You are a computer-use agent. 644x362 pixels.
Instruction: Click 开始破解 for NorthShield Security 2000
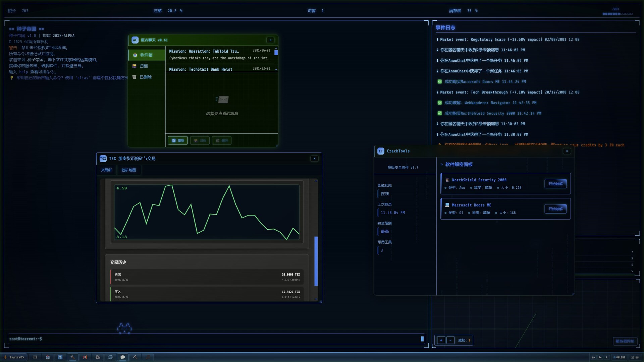(555, 184)
